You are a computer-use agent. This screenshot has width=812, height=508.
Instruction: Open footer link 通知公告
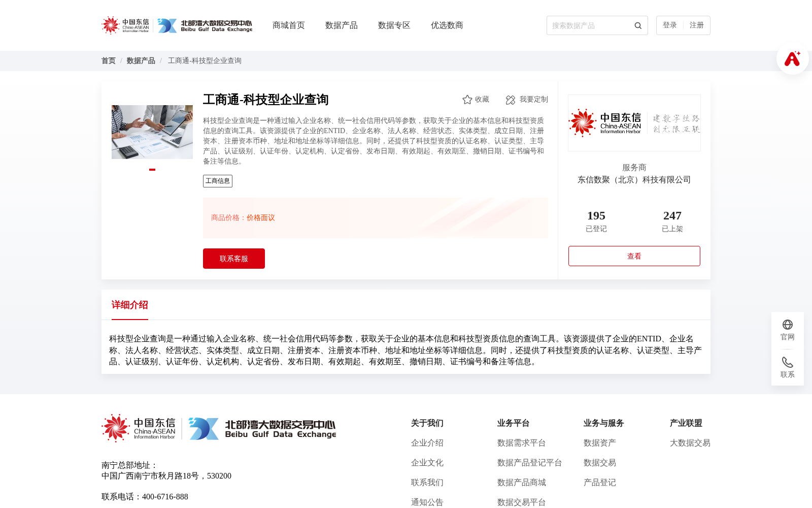[427, 502]
